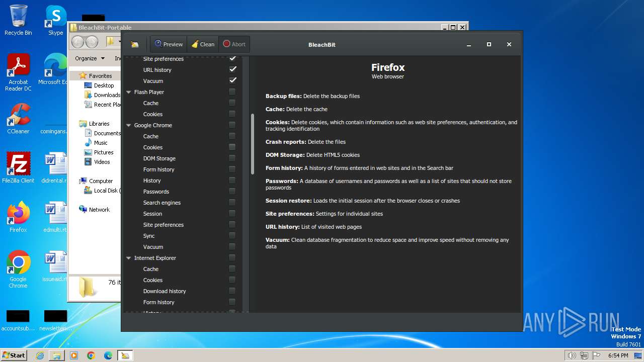644x362 pixels.
Task: Check the Chrome Passwords checkbox
Action: (232, 191)
